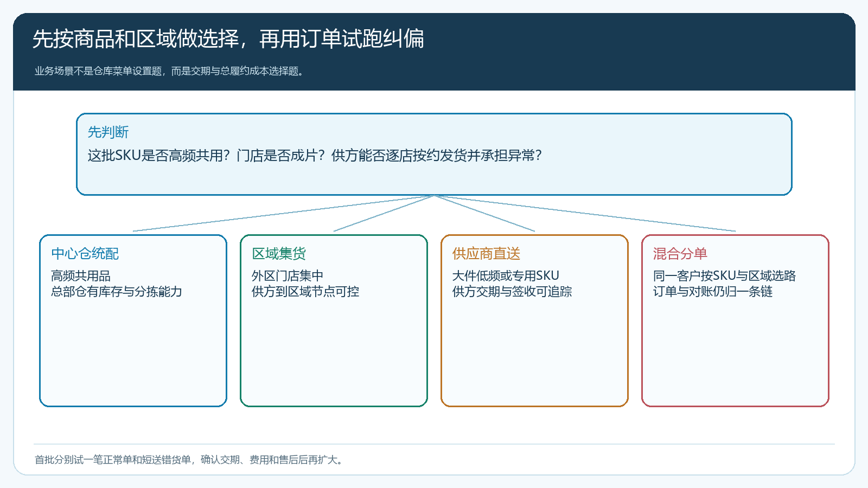Select the subtitle 业务场景不是仓库菜单设置题

pos(98,71)
